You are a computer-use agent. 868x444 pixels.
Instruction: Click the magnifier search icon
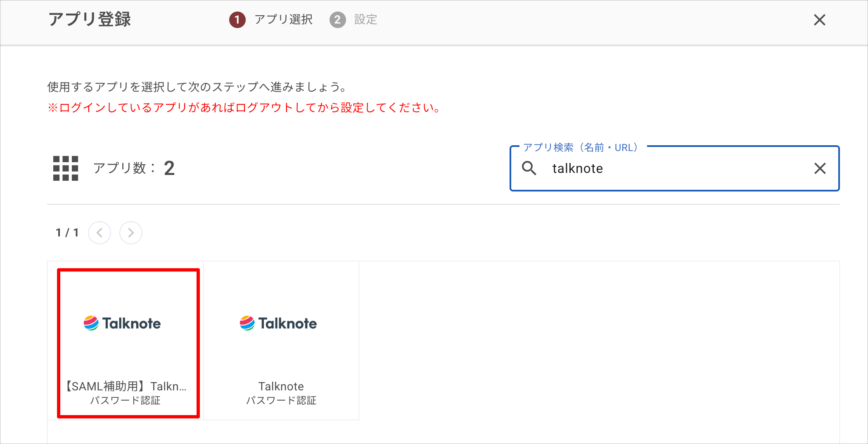tap(529, 168)
